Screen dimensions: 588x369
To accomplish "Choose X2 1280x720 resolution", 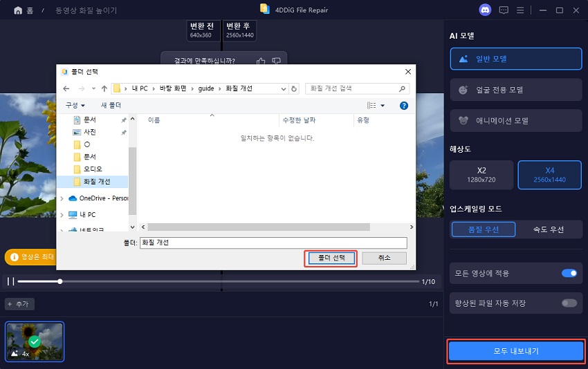I will (x=481, y=175).
